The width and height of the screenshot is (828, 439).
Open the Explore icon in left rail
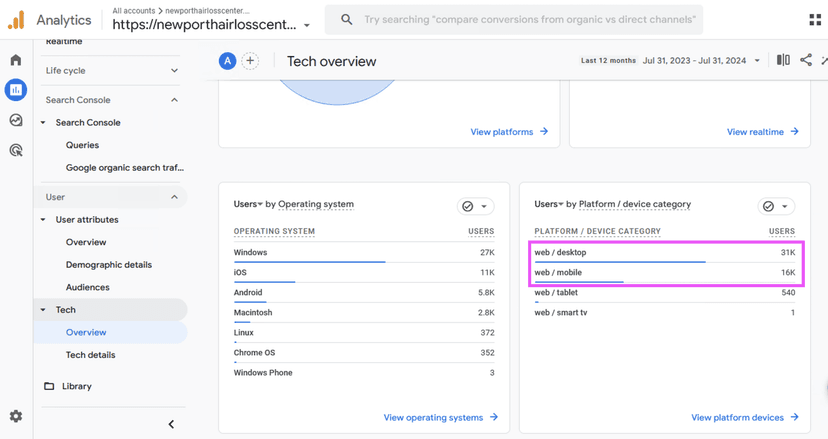pyautogui.click(x=16, y=120)
